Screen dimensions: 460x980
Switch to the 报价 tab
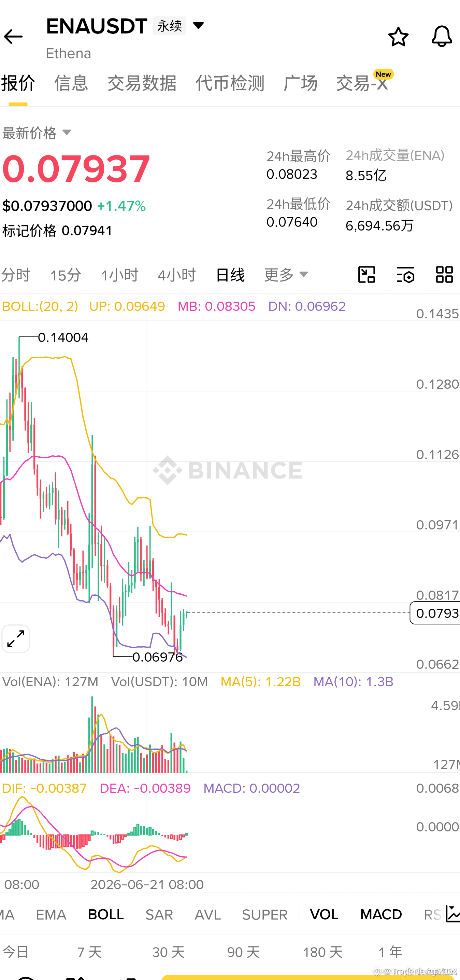(x=18, y=83)
